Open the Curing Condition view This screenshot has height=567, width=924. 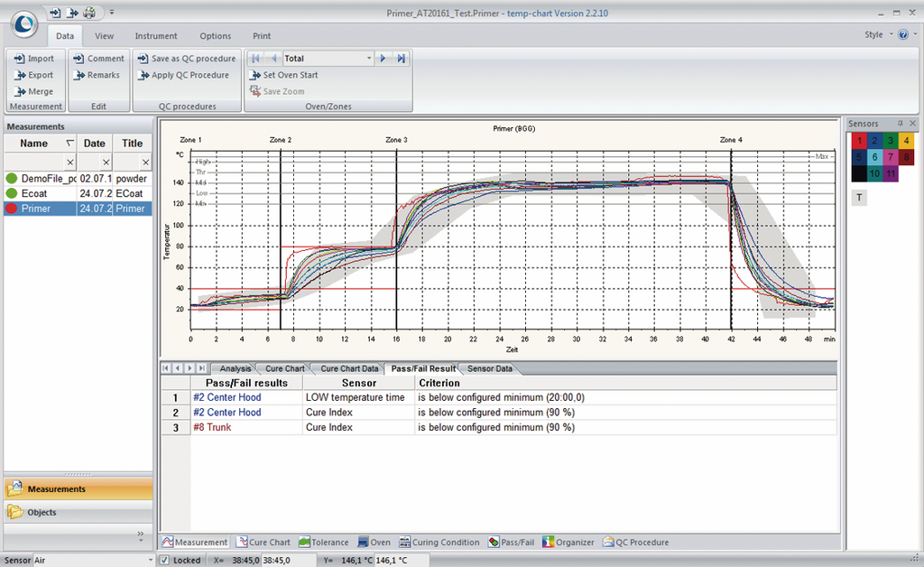click(439, 543)
